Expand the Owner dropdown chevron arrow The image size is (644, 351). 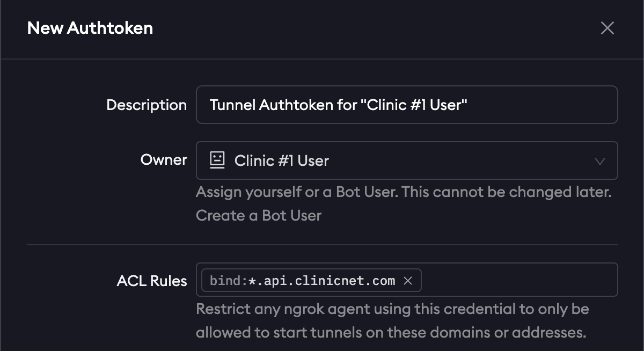[600, 161]
